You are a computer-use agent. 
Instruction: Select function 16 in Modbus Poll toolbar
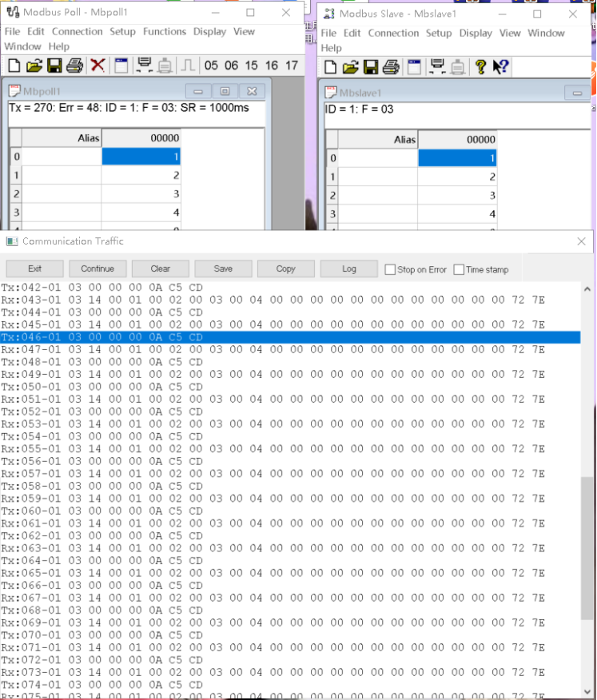[272, 66]
